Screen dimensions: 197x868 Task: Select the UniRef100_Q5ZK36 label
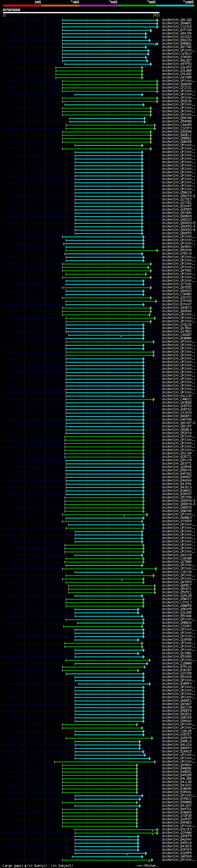(x=177, y=101)
